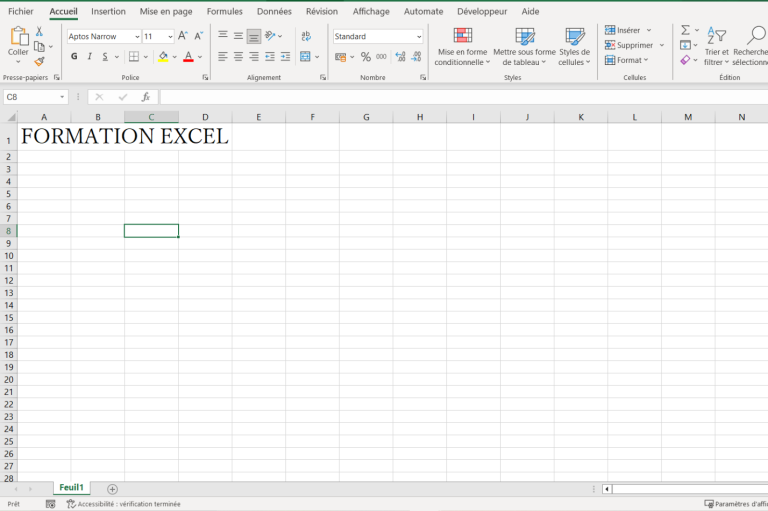Toggle bottom vertical alignment

(x=254, y=36)
